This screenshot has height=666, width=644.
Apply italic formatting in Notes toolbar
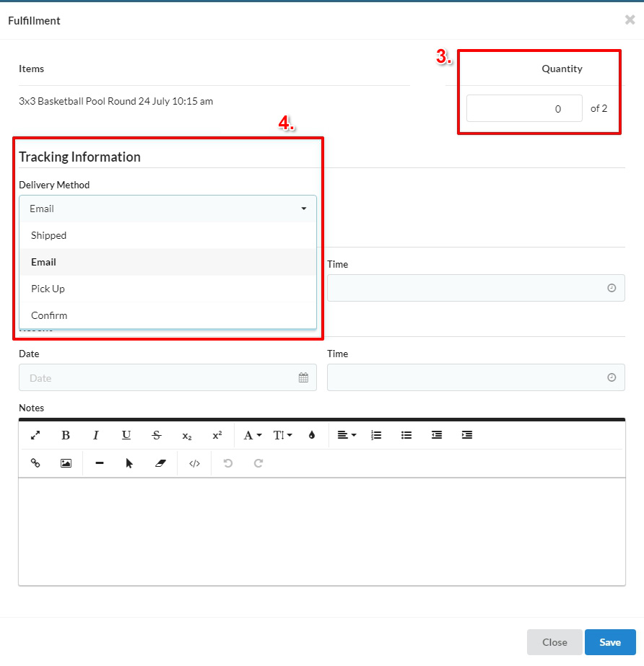click(96, 435)
